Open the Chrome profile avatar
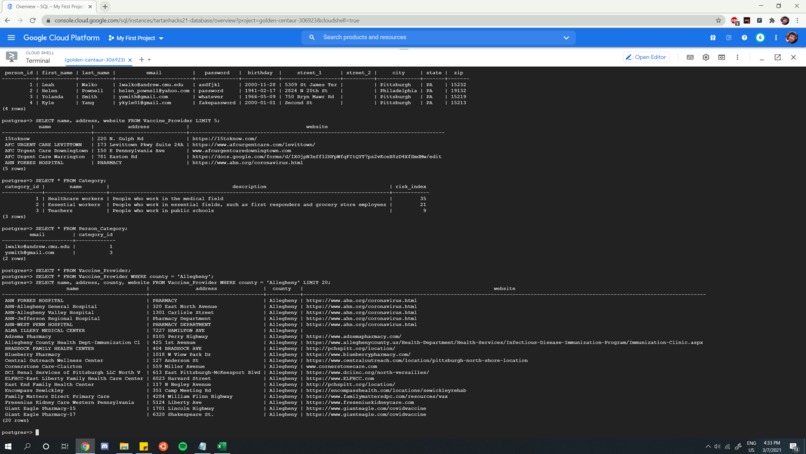This screenshot has width=806, height=454. pyautogui.click(x=784, y=20)
